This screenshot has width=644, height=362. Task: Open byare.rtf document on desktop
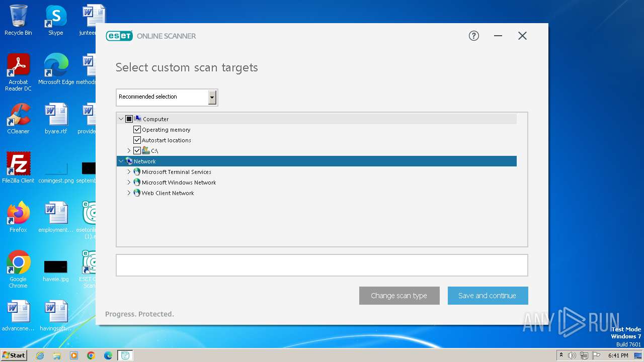pos(56,119)
